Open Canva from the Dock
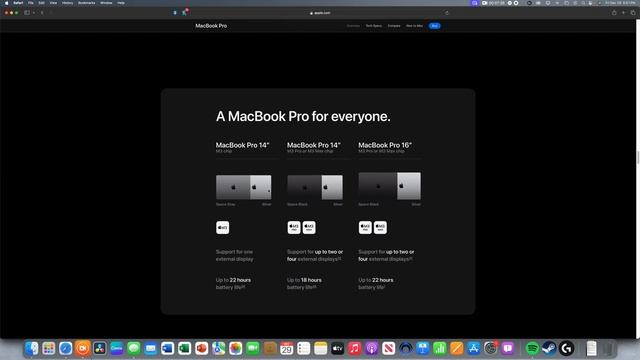640x360 pixels. (x=117, y=348)
